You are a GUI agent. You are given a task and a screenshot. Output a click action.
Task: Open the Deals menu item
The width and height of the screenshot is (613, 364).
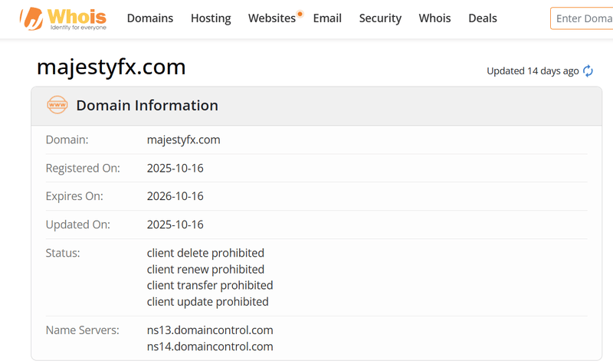point(483,18)
